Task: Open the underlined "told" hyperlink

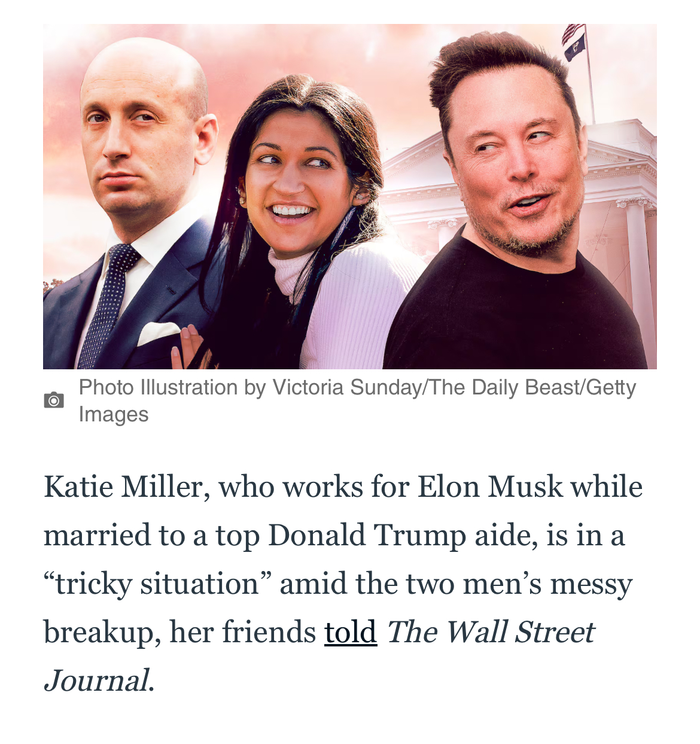Action: (x=351, y=632)
